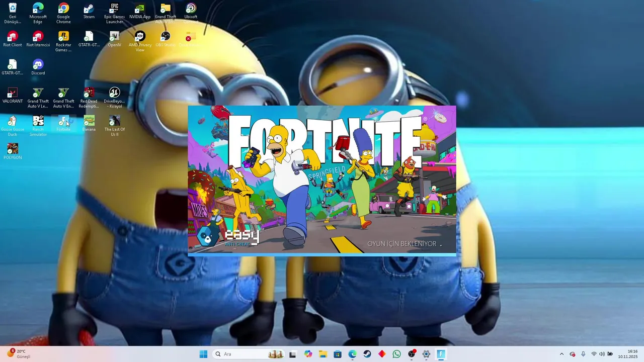Click the OYUN İÇİN BEKLENİYOR text

click(401, 244)
